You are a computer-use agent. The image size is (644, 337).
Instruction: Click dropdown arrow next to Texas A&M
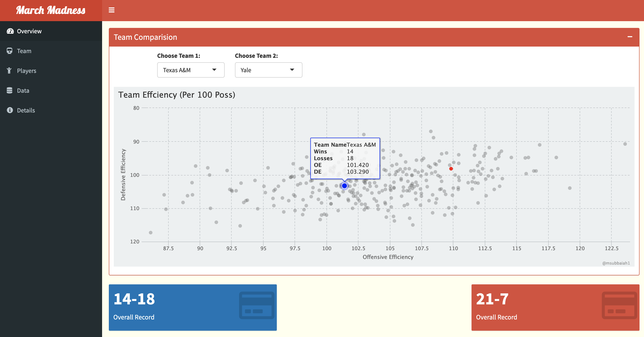pos(214,70)
